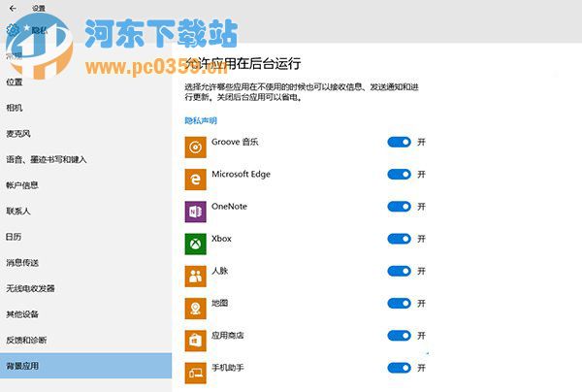Click the 手机助手 app name text
582x392 pixels.
pyautogui.click(x=228, y=368)
